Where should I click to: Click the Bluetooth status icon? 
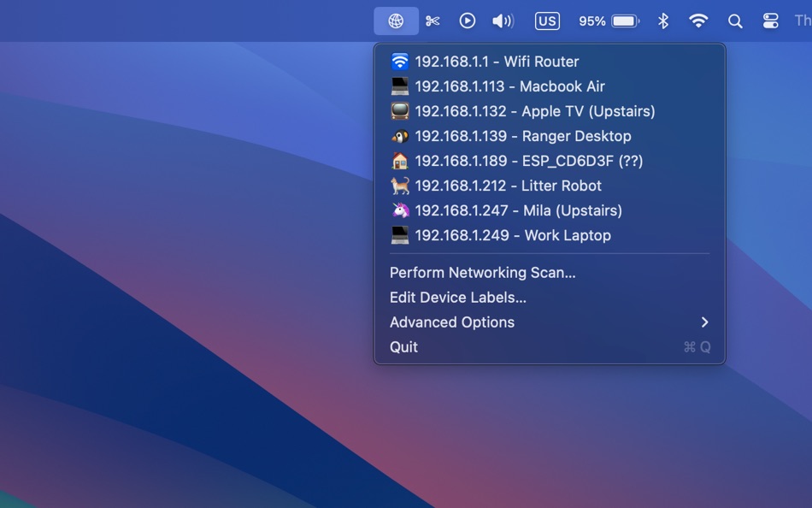coord(664,21)
